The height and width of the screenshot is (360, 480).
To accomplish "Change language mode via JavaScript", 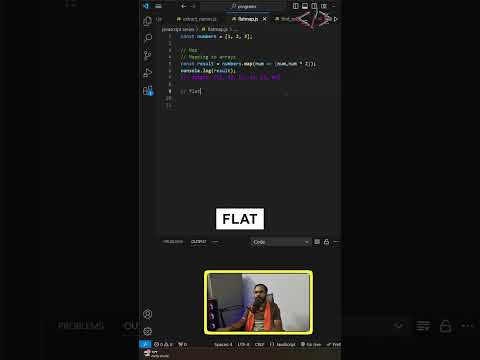I will tap(283, 344).
